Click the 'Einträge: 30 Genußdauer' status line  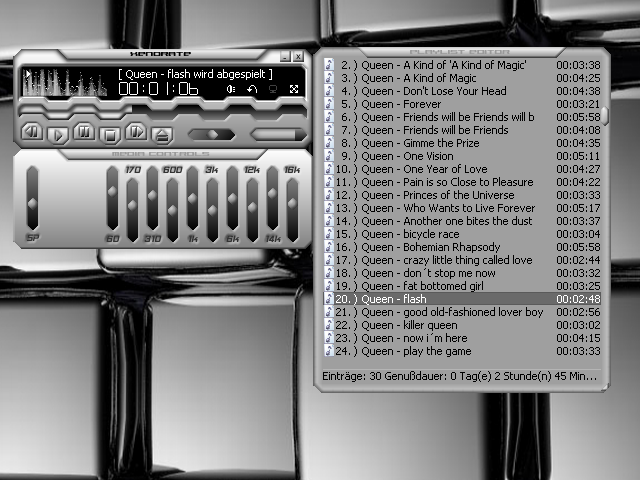tap(459, 376)
